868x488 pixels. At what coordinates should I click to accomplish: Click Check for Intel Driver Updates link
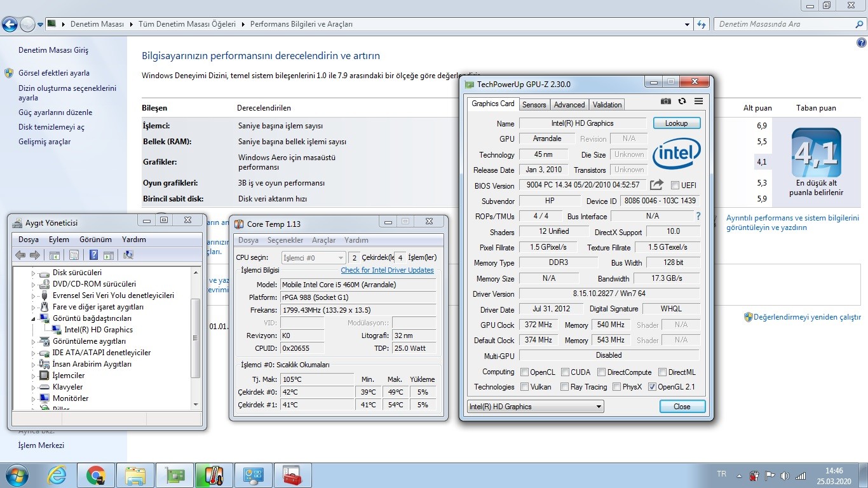(387, 270)
